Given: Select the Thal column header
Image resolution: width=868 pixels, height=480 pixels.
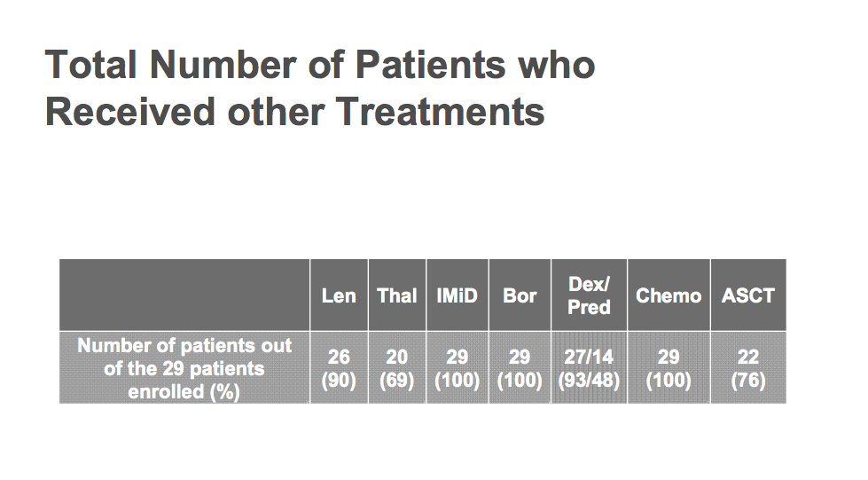Looking at the screenshot, I should pos(397,295).
